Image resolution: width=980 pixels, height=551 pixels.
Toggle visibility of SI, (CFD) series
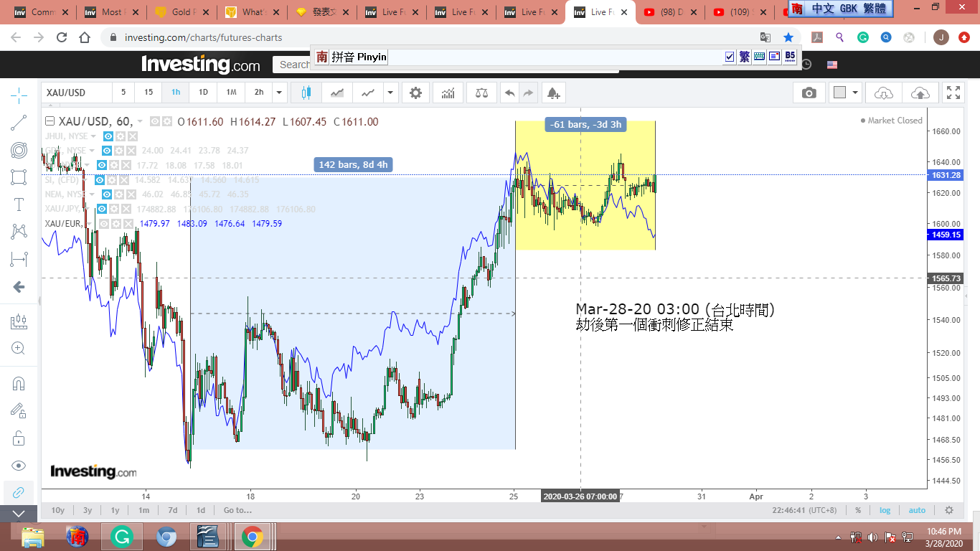coord(100,180)
